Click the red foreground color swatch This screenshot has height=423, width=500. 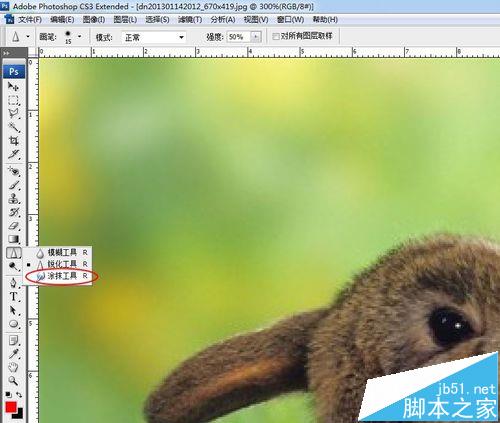pyautogui.click(x=11, y=407)
